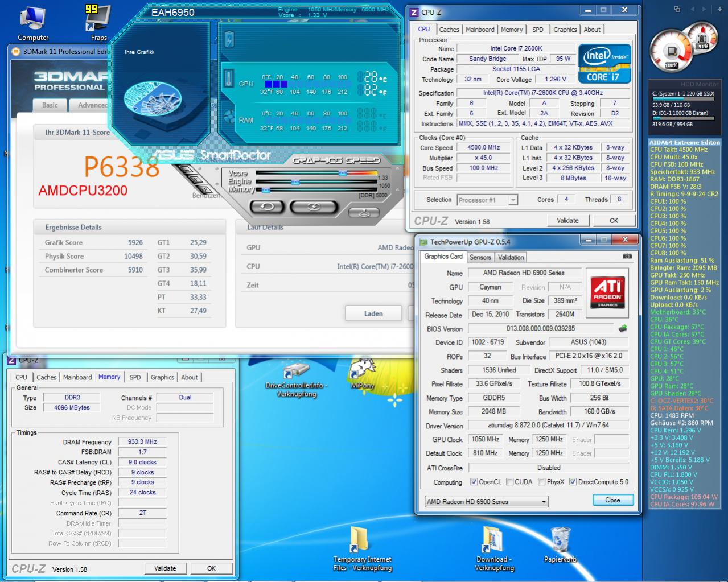
Task: Click Validate in bottom CPU-Z window
Action: pos(165,568)
